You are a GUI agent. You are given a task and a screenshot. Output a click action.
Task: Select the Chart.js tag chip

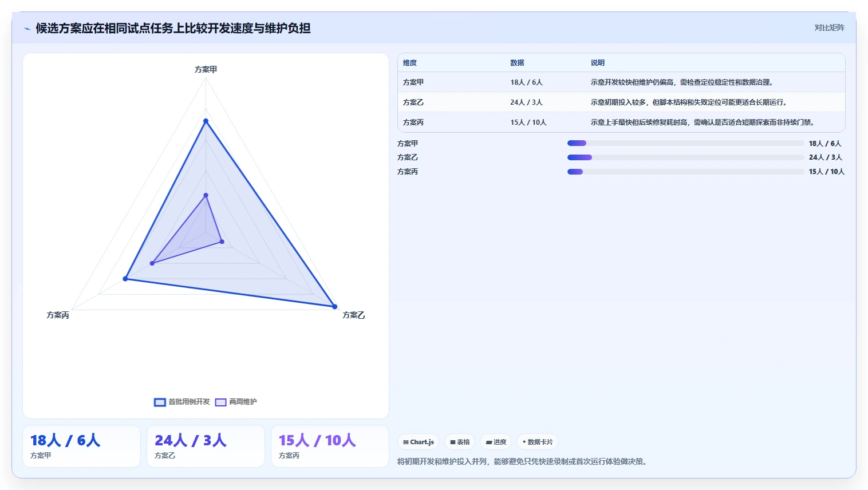(418, 442)
